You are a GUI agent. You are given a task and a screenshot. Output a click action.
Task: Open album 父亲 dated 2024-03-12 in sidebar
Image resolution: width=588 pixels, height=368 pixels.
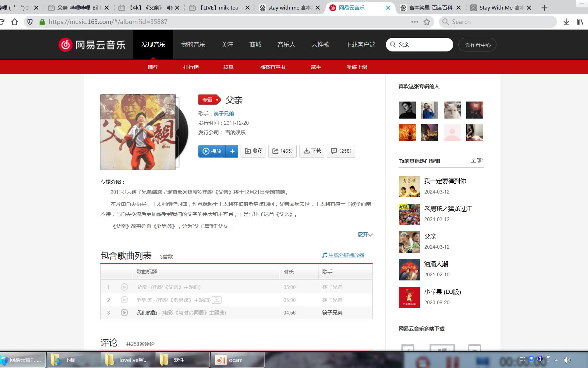[x=430, y=236]
